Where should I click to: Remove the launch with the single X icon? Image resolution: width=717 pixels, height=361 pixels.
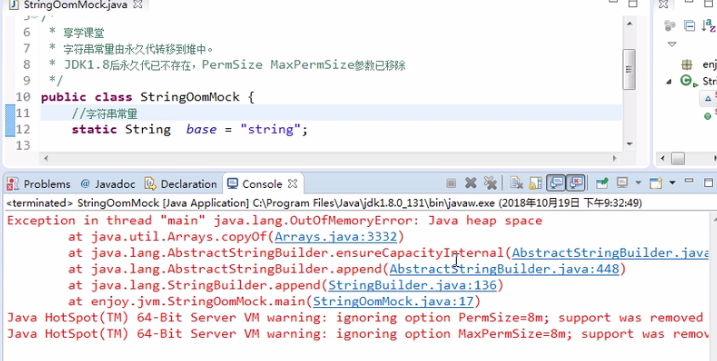tap(471, 183)
